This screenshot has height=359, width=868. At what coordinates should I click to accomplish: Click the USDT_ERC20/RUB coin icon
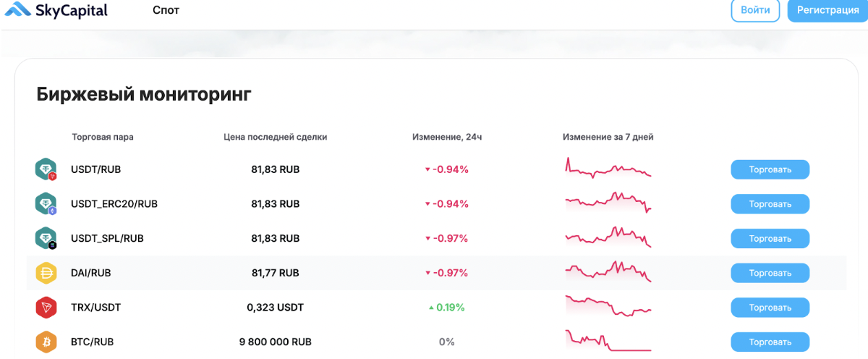click(46, 204)
